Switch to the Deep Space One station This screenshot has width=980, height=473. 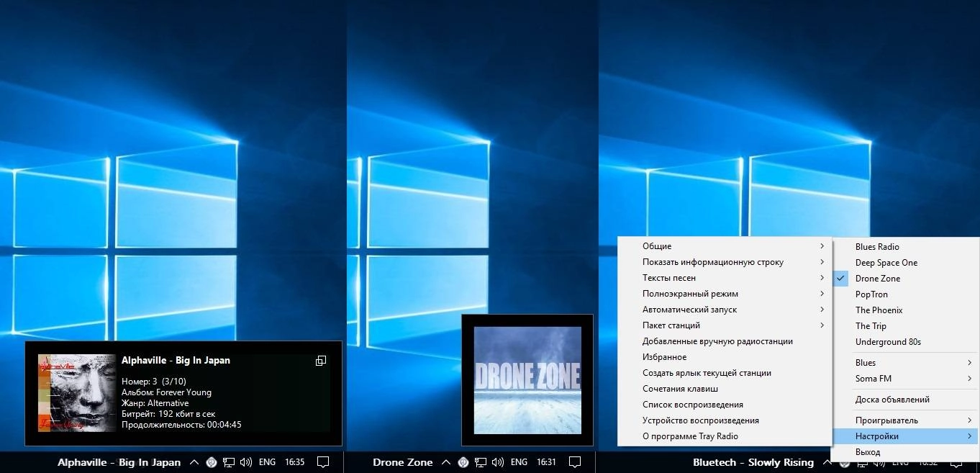pos(906,263)
